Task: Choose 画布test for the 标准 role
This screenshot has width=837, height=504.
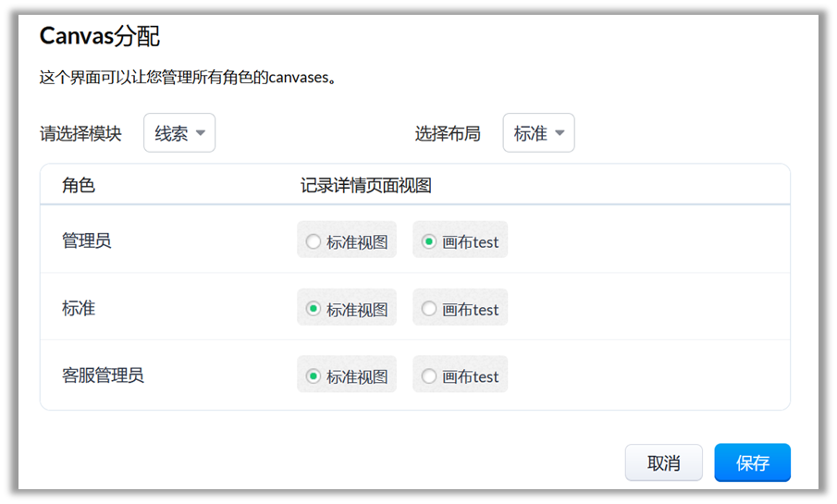Action: point(429,309)
